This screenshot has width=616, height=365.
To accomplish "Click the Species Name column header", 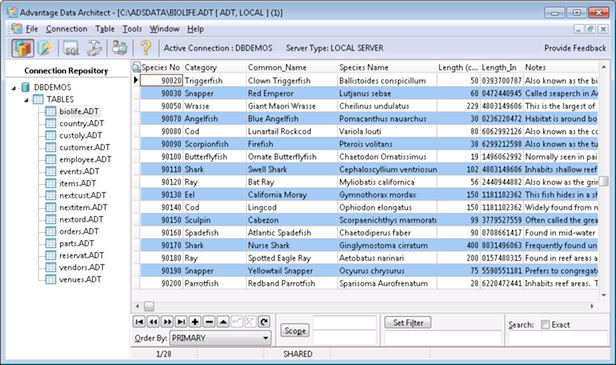I will [x=387, y=67].
